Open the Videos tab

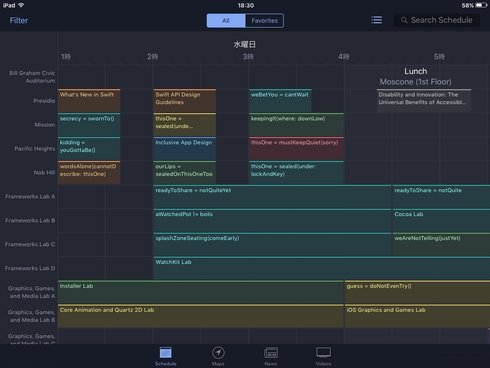tap(323, 356)
